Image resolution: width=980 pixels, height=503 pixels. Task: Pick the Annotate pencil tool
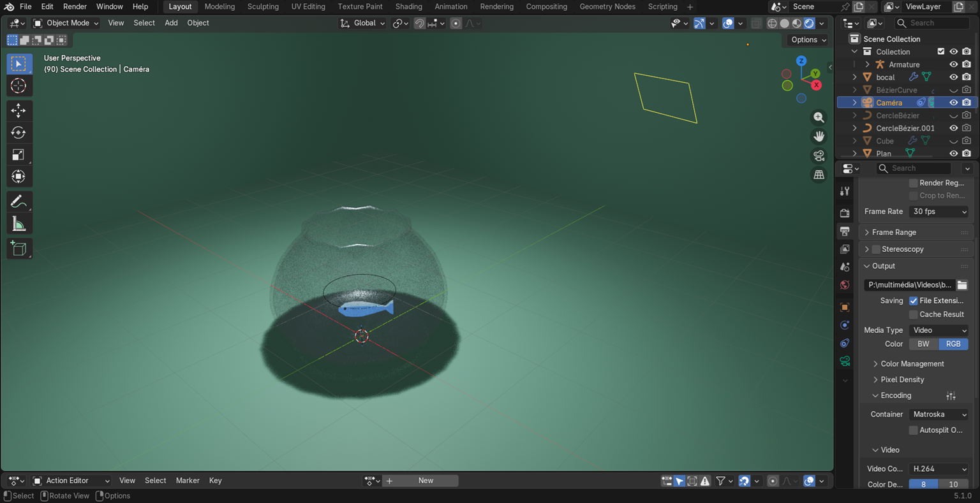pyautogui.click(x=18, y=202)
